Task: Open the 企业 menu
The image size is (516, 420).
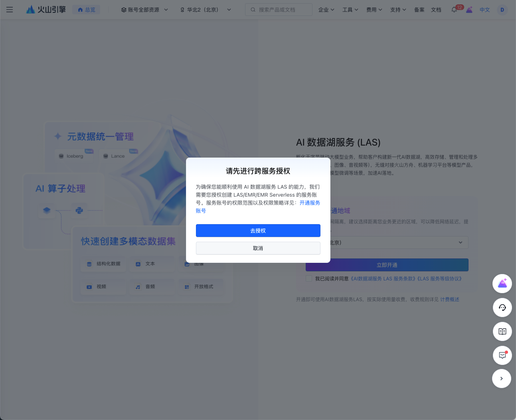Action: 326,10
